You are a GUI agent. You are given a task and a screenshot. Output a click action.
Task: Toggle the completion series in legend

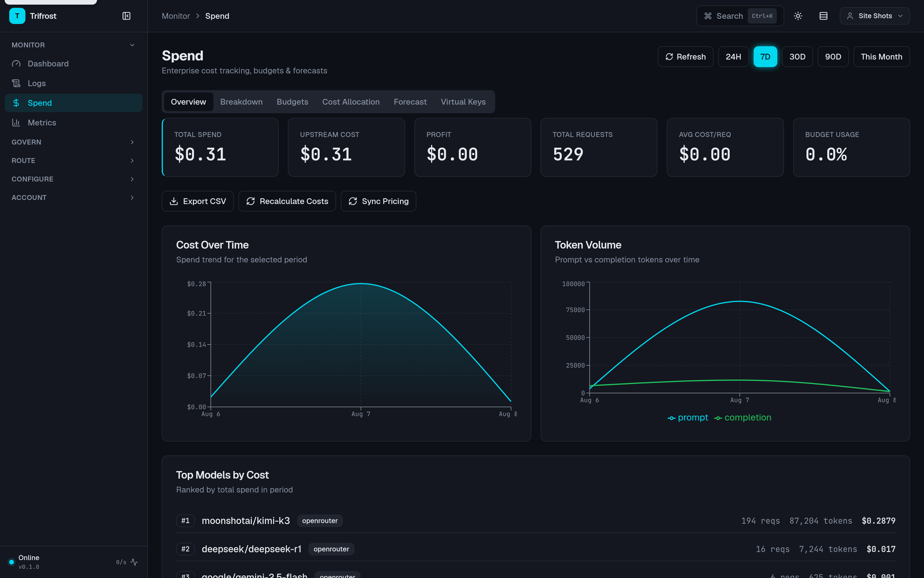point(743,417)
